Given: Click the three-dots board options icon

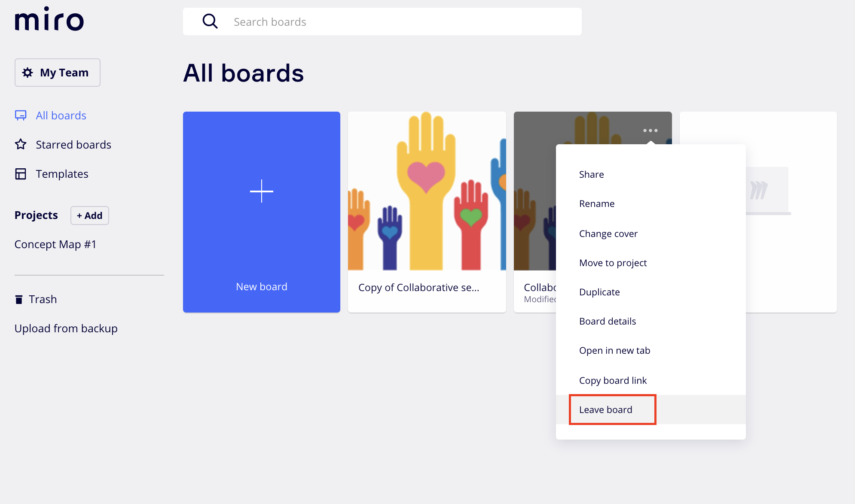Looking at the screenshot, I should pos(650,130).
